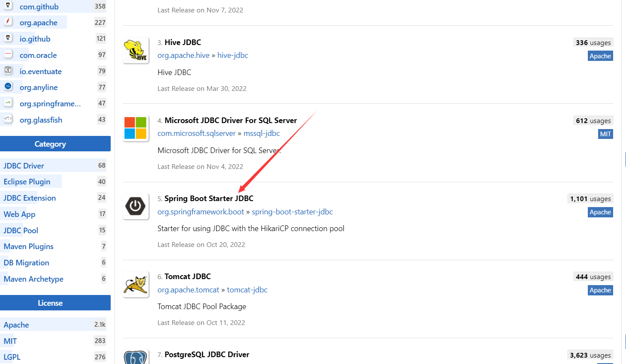Click the org.glassfish group icon
Viewport: 626px width, 364px height.
[x=8, y=119]
